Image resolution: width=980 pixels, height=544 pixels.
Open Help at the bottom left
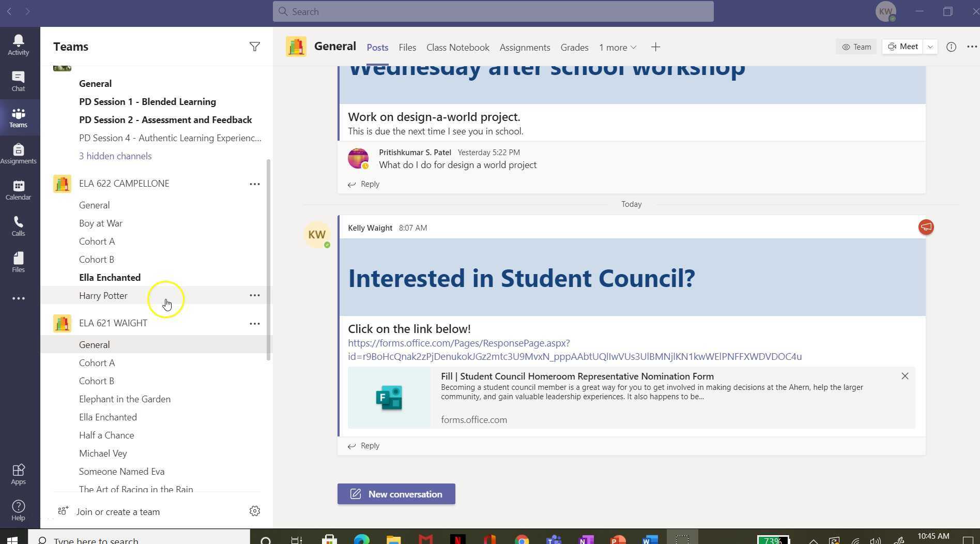coord(18,509)
